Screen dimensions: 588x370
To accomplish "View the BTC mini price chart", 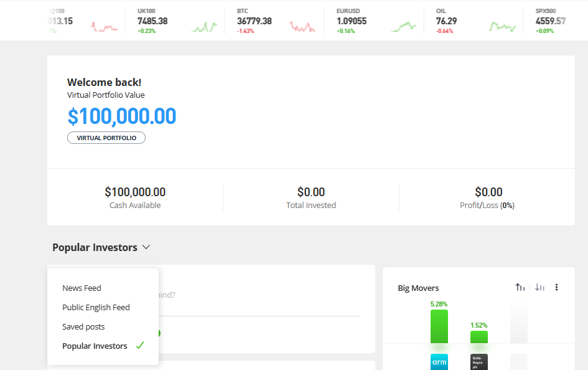I will click(x=302, y=27).
